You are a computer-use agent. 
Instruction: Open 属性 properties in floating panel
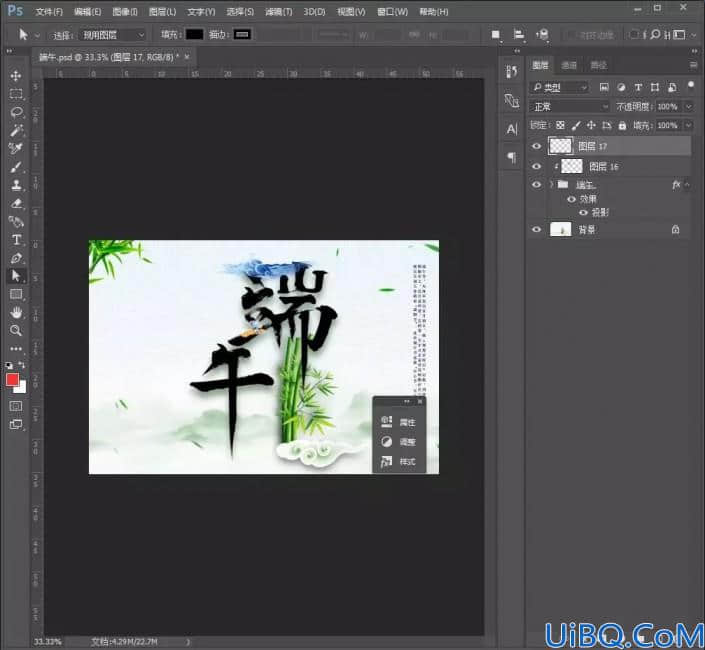(399, 422)
